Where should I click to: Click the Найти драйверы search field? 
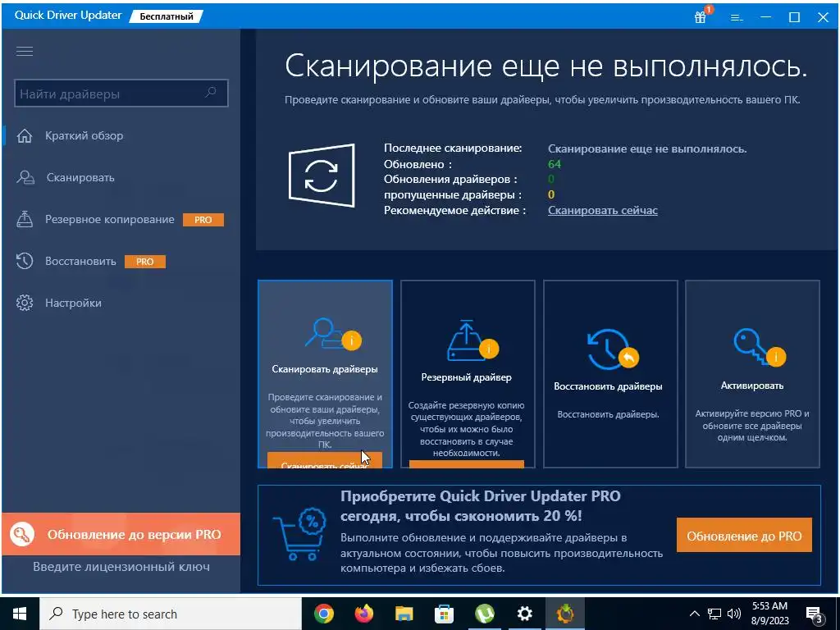(x=121, y=94)
